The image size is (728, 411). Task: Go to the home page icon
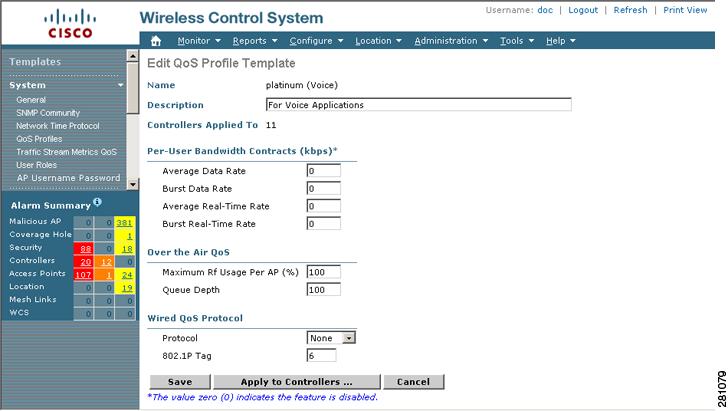tap(156, 41)
